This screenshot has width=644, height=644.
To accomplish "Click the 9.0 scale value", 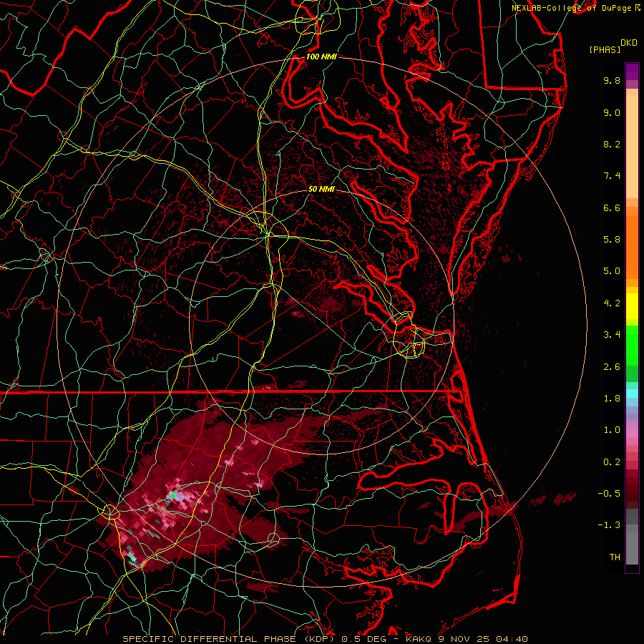I will click(x=612, y=112).
